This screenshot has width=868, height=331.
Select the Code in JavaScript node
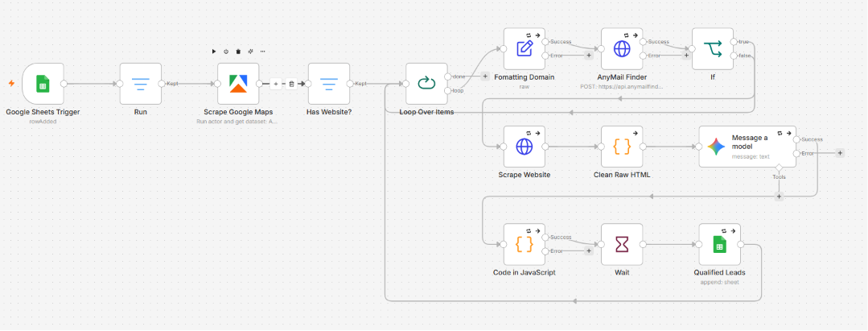[525, 244]
